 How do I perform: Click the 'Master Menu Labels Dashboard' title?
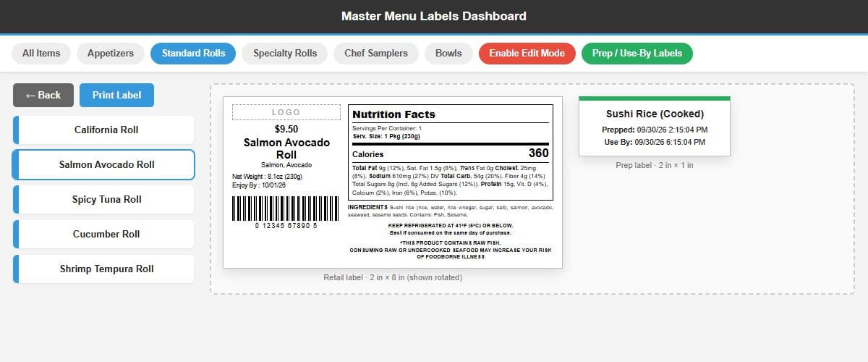click(434, 16)
